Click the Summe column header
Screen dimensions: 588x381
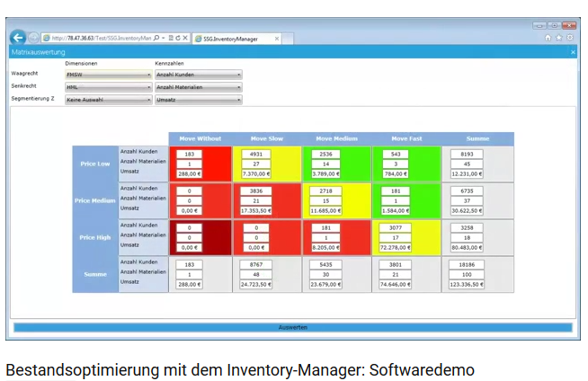(x=477, y=138)
